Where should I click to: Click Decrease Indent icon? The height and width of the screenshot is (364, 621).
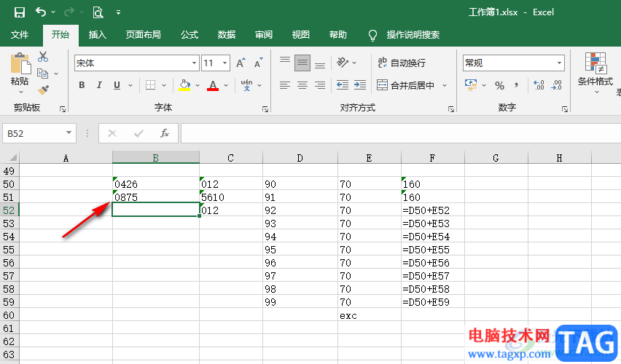343,85
